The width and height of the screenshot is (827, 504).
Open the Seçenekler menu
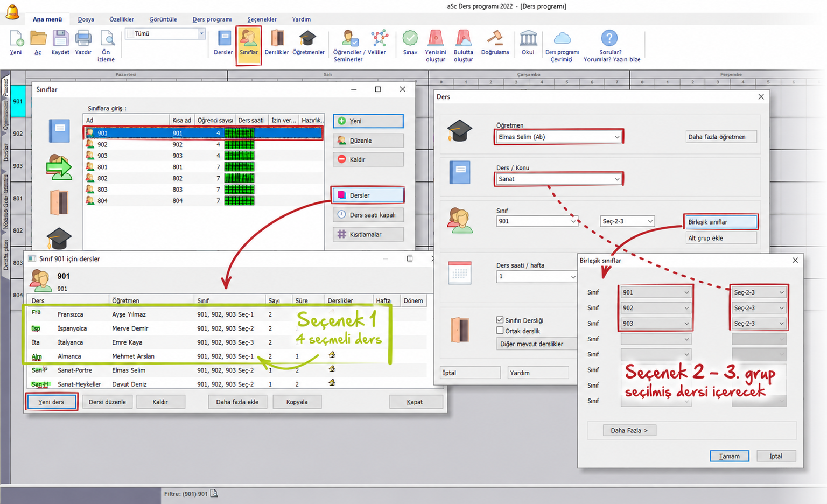pos(262,19)
